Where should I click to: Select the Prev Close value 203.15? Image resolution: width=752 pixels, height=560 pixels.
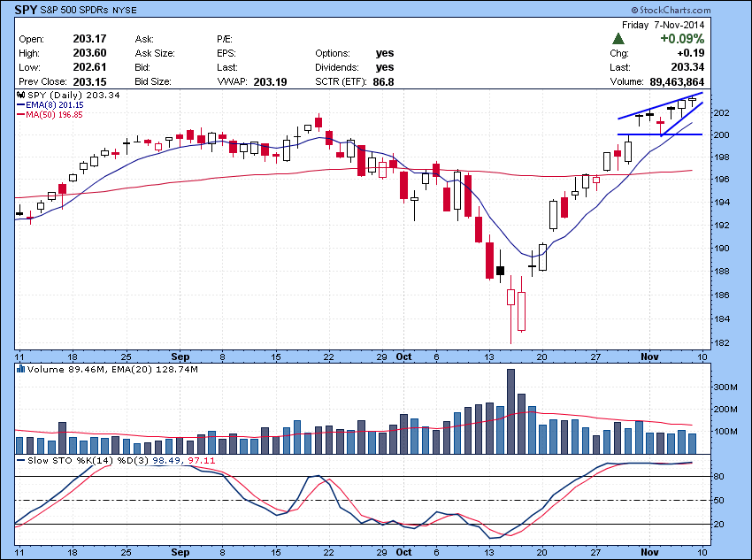tap(89, 81)
